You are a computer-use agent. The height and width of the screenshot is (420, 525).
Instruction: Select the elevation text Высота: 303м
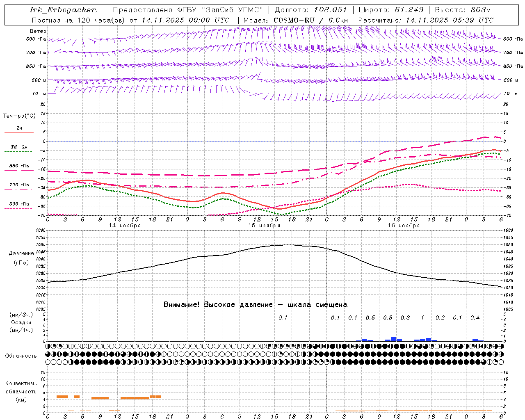click(x=462, y=10)
